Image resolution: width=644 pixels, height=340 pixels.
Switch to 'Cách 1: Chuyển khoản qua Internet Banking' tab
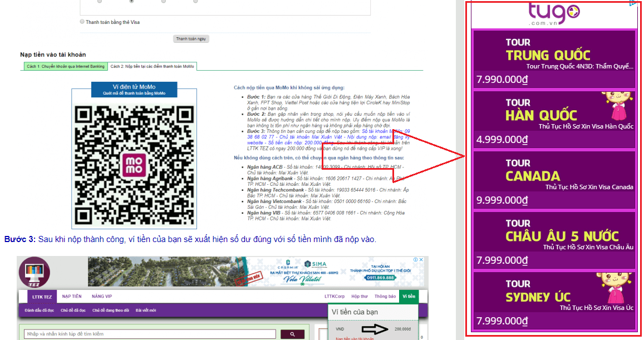[x=66, y=66]
